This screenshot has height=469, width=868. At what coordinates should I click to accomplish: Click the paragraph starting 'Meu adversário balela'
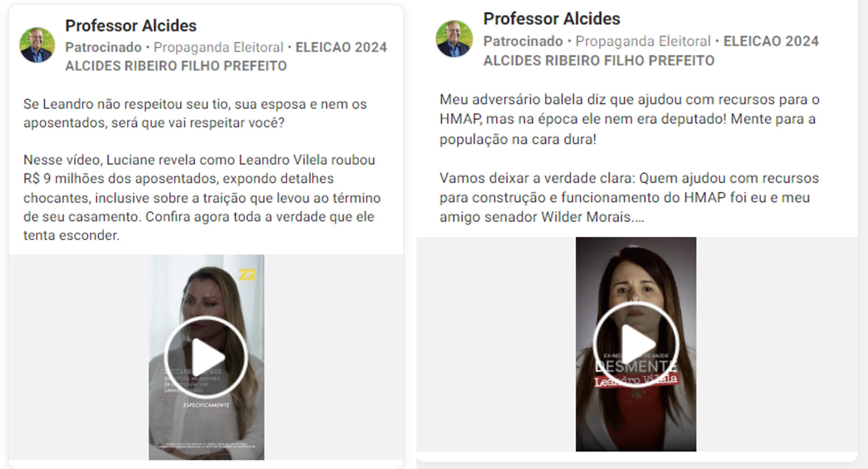coord(629,119)
